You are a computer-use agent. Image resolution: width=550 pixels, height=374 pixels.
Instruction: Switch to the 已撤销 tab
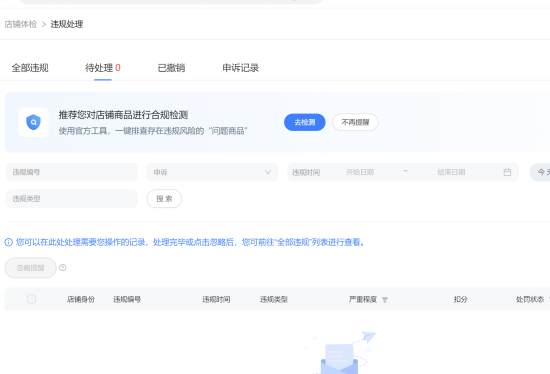(x=171, y=68)
